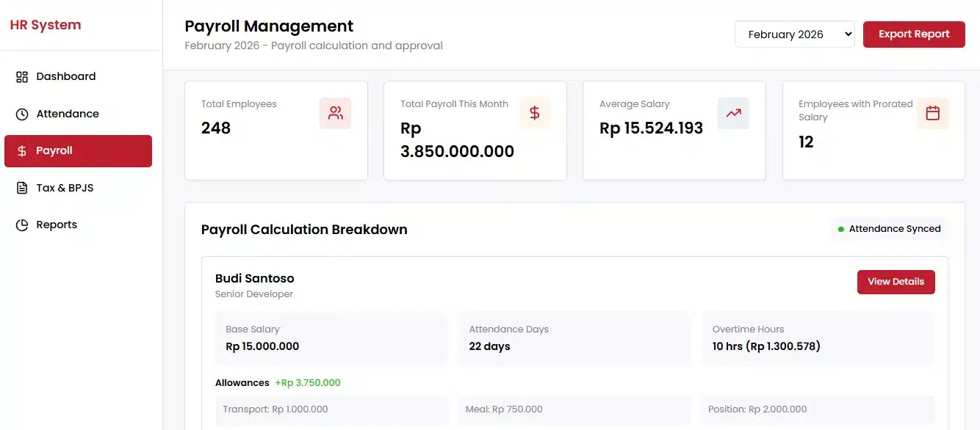This screenshot has width=980, height=430.
Task: Click the Reports pie chart icon
Action: click(x=22, y=225)
